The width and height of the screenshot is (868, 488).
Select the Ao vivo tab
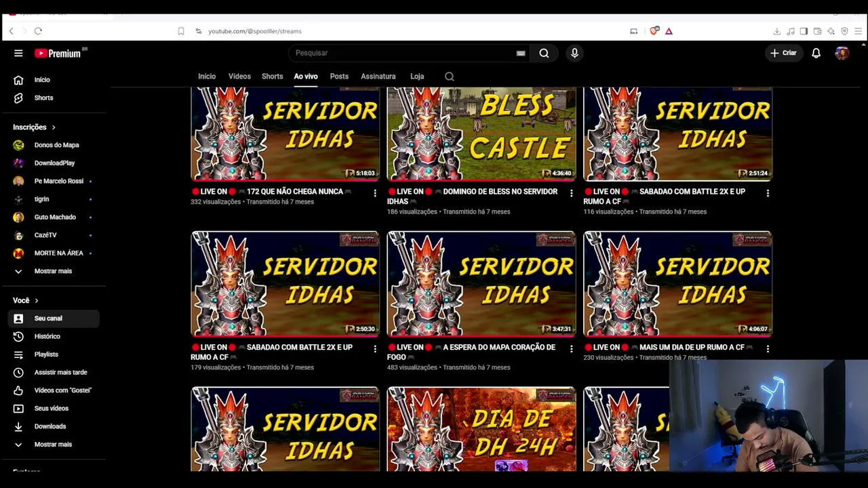pos(306,77)
